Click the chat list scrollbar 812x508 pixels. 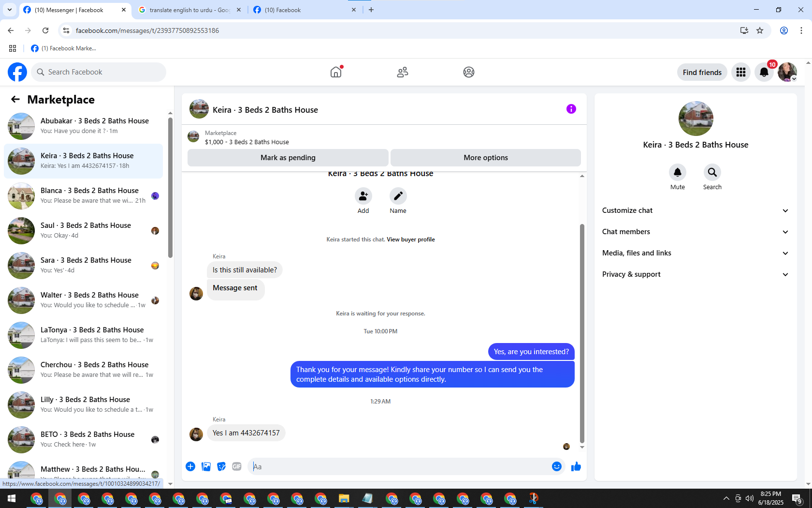(x=170, y=188)
